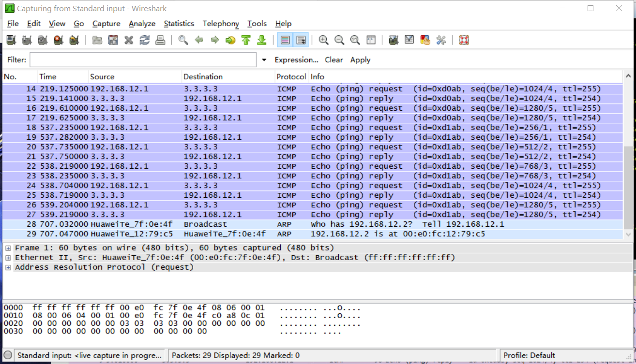Toggle packet list colorization
Image resolution: width=636 pixels, height=364 pixels.
tap(285, 40)
